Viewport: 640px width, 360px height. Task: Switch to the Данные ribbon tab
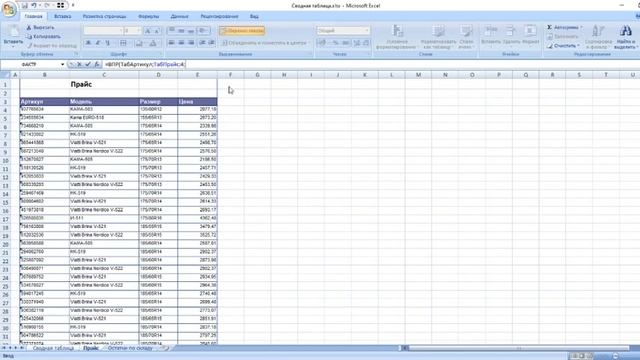180,16
